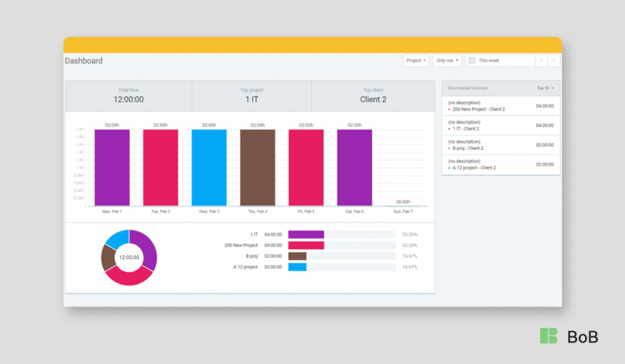This screenshot has height=364, width=625.
Task: Click the donut chart center total 12:00:00
Action: point(129,257)
